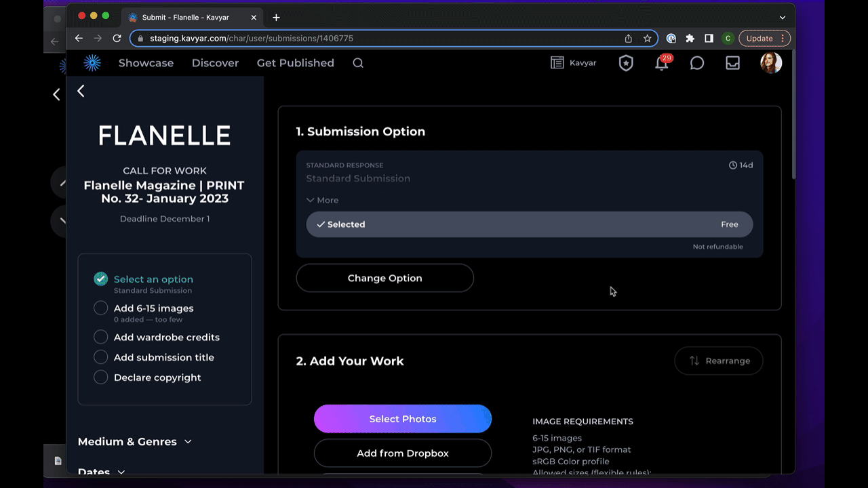
Task: Click the Rearrange button
Action: (719, 361)
